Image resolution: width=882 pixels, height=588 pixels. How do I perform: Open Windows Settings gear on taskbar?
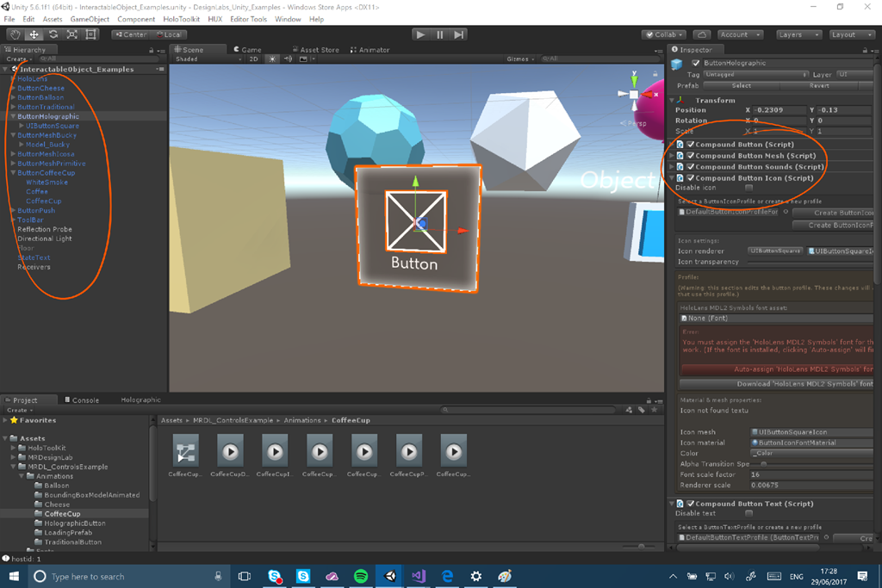(475, 576)
